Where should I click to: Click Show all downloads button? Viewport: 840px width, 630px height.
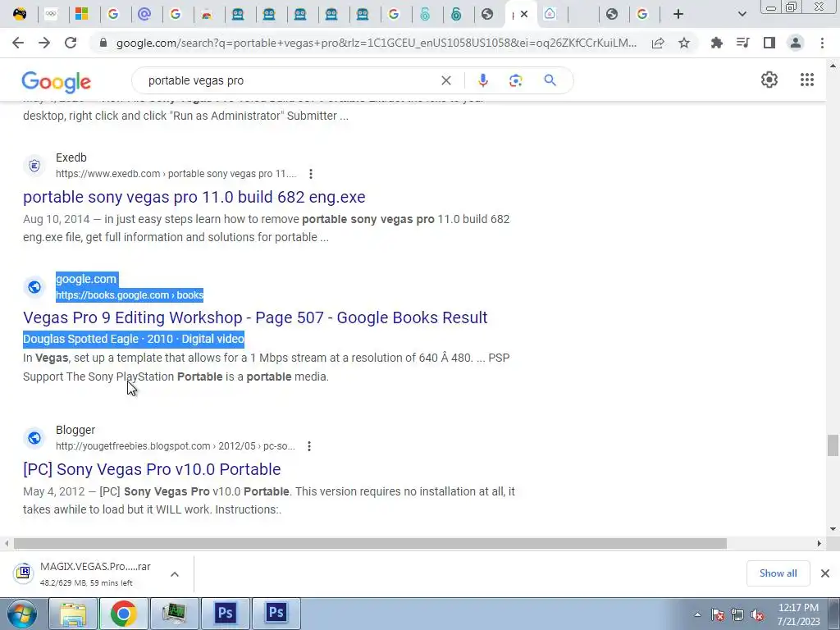[778, 573]
